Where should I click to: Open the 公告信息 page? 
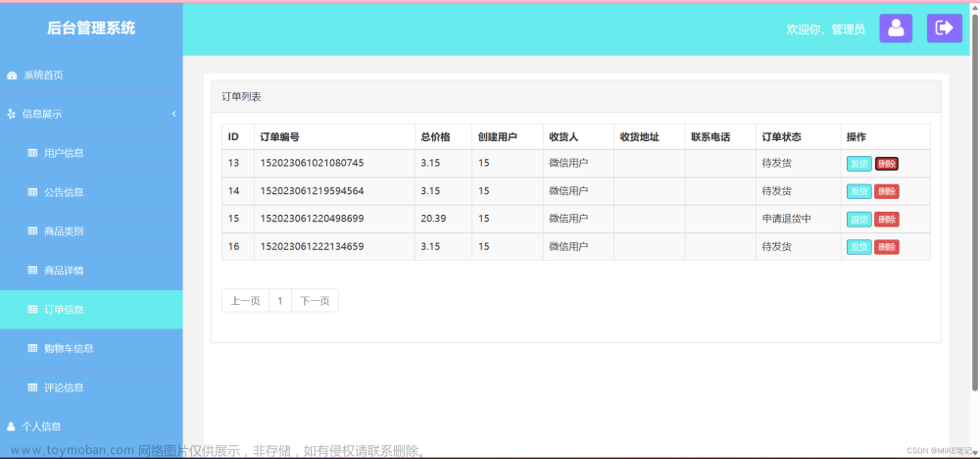(91, 192)
